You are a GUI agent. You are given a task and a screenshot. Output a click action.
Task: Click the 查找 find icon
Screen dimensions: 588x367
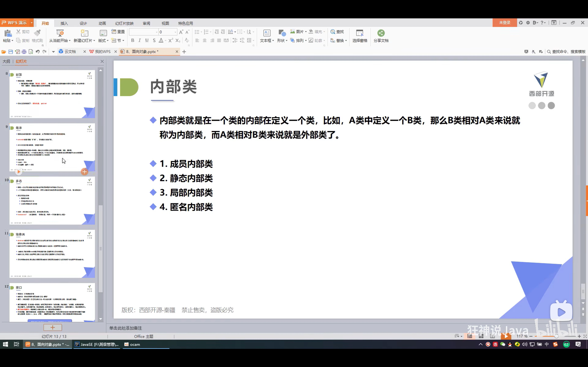coord(333,32)
